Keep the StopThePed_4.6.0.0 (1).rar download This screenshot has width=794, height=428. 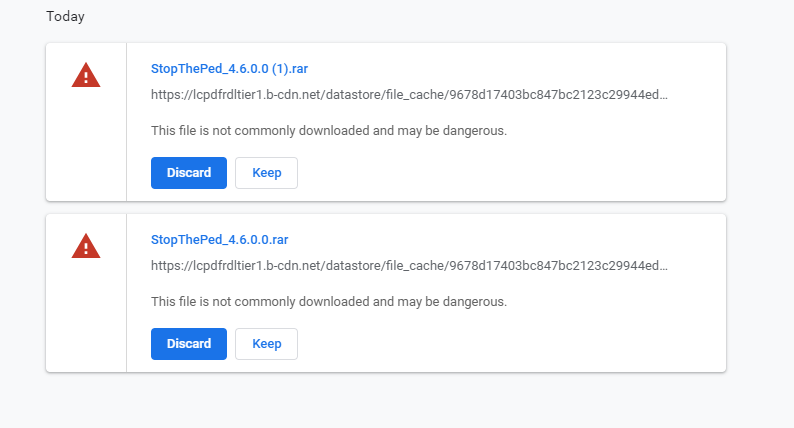pyautogui.click(x=267, y=173)
